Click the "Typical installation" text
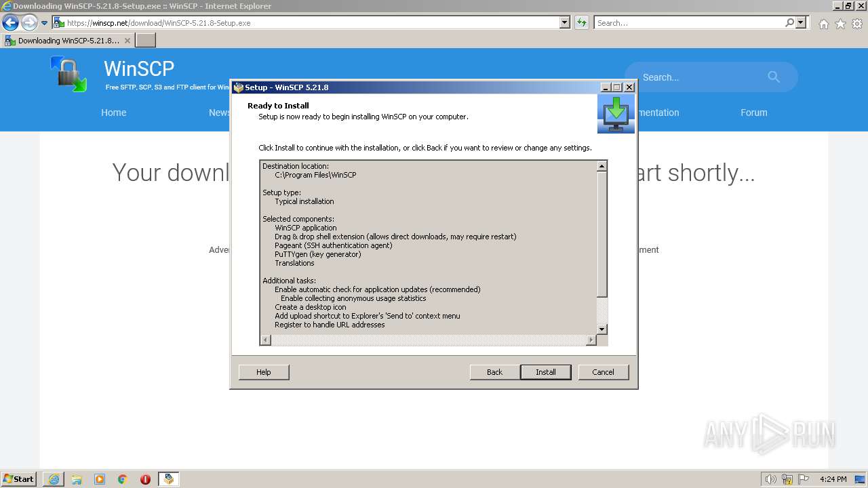Viewport: 868px width, 488px height. [304, 201]
